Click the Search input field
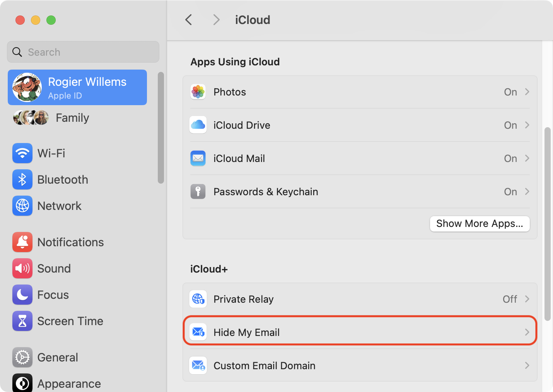 [83, 52]
